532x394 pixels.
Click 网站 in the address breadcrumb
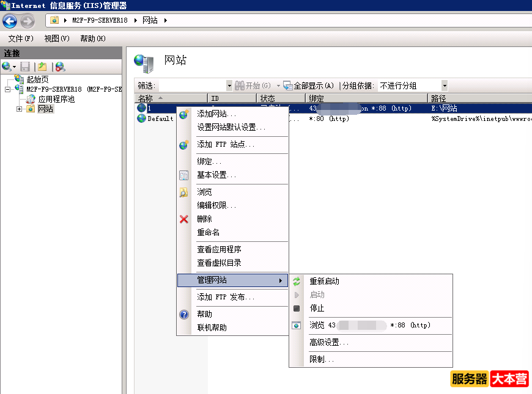pyautogui.click(x=151, y=20)
